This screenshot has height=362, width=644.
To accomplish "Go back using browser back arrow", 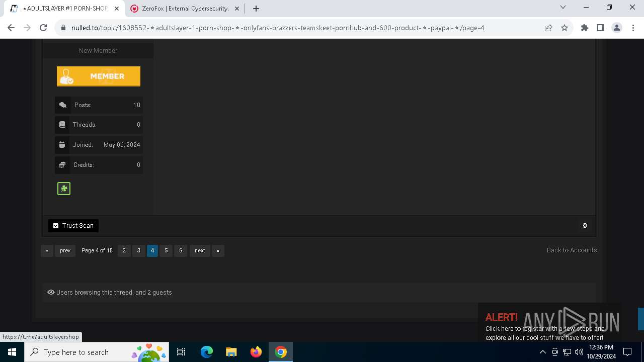I will pos(11,28).
